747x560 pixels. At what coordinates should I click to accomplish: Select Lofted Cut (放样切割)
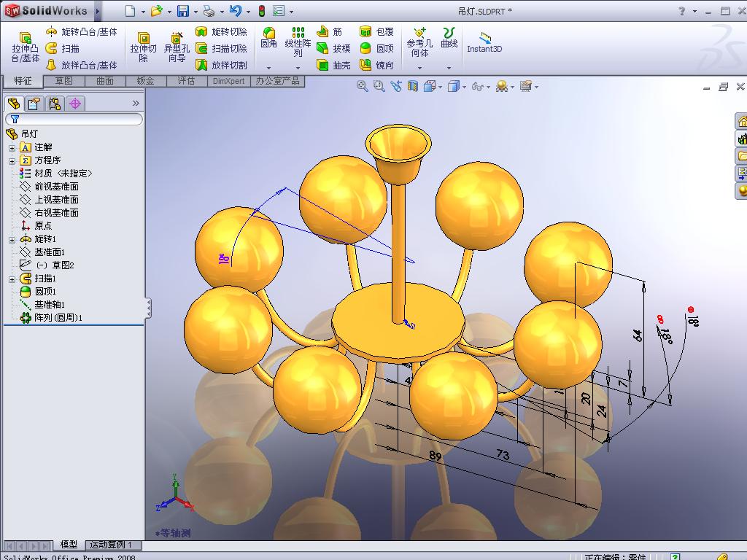point(222,65)
